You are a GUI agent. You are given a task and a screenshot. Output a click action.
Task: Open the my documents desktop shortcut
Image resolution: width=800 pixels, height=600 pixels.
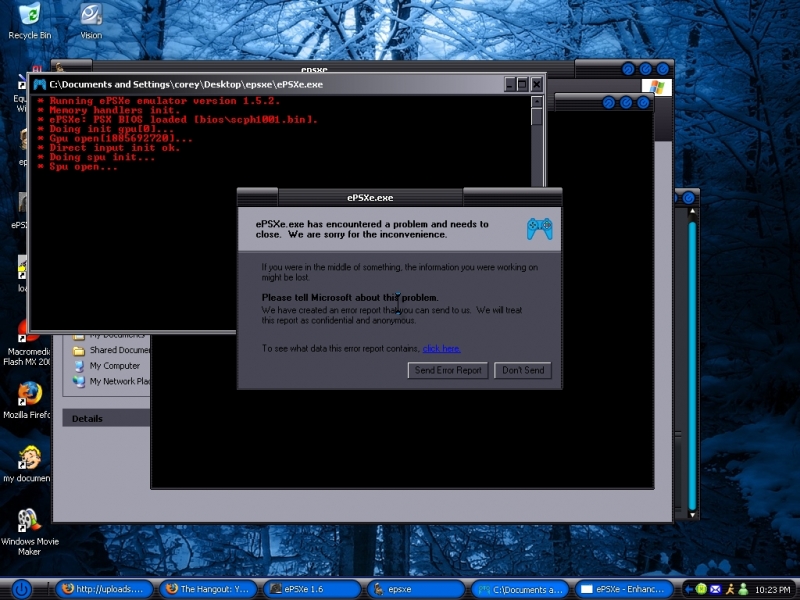(x=28, y=463)
